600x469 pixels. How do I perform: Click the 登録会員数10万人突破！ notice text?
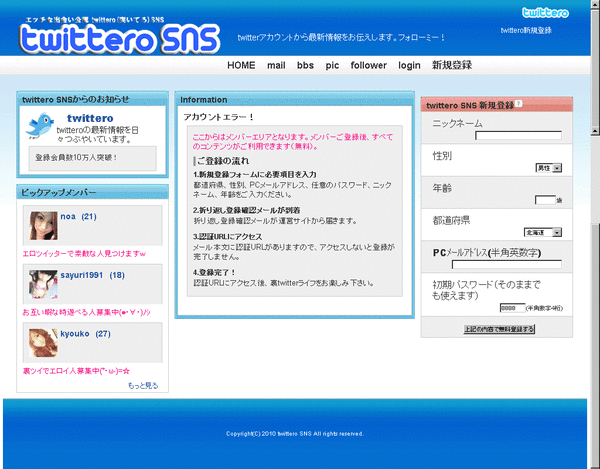pos(76,158)
